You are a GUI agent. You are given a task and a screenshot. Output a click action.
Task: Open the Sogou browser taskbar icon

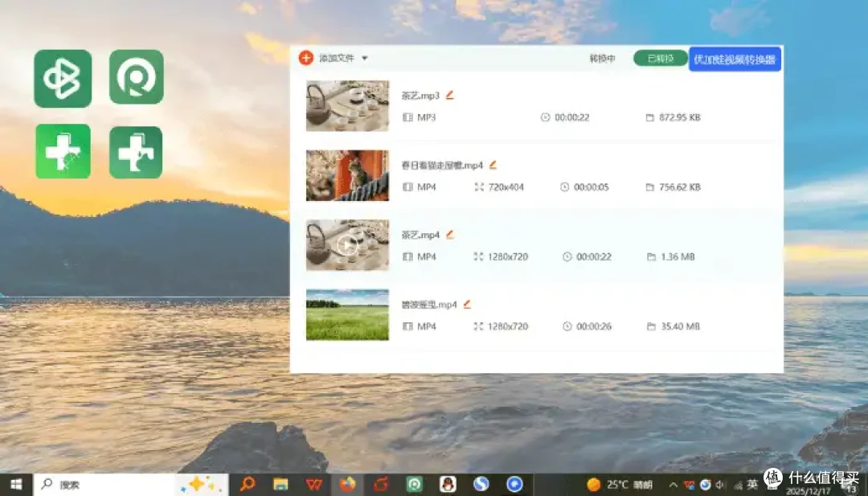click(x=481, y=485)
